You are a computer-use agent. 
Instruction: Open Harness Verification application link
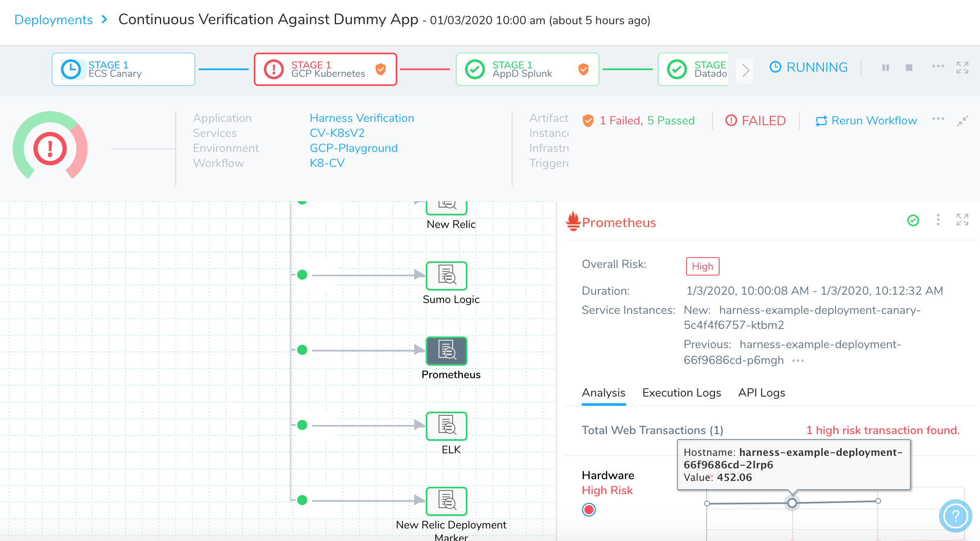362,118
